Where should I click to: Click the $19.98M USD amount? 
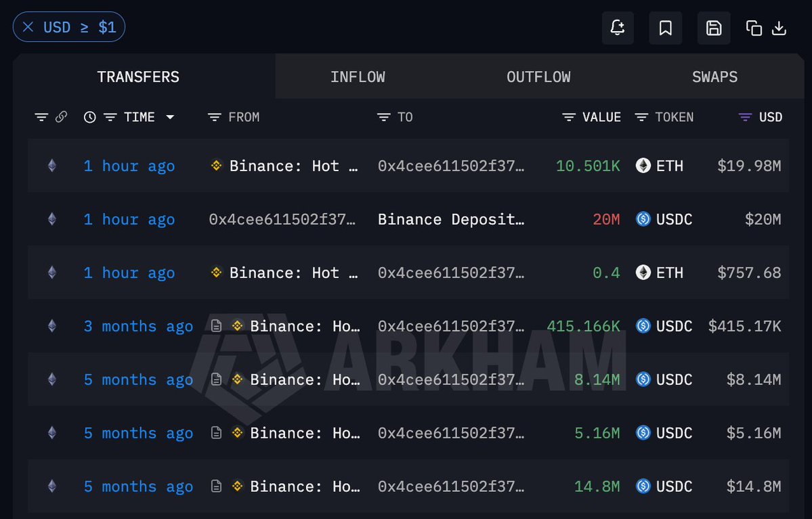pyautogui.click(x=749, y=166)
